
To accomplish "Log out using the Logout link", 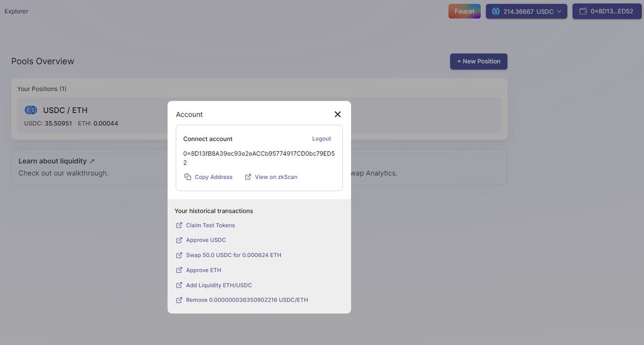I will (x=321, y=139).
